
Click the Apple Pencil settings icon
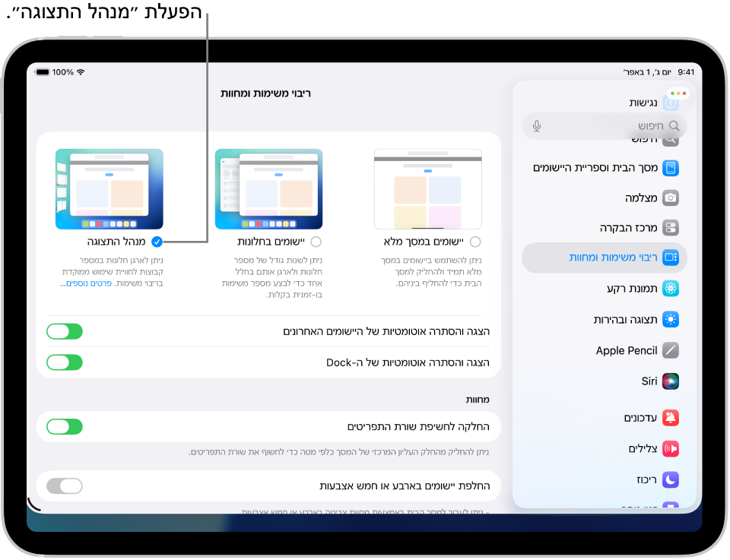pos(670,350)
